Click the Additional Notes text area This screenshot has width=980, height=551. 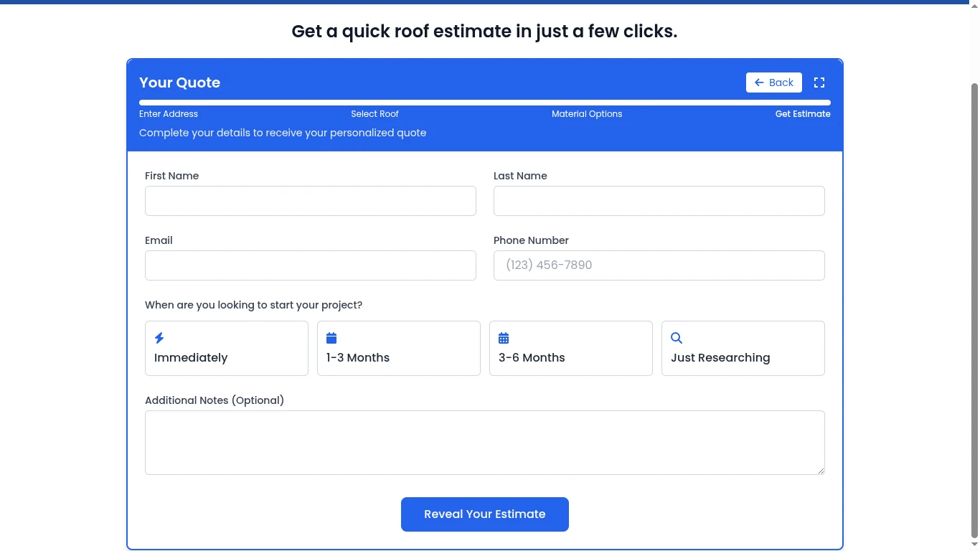click(485, 443)
